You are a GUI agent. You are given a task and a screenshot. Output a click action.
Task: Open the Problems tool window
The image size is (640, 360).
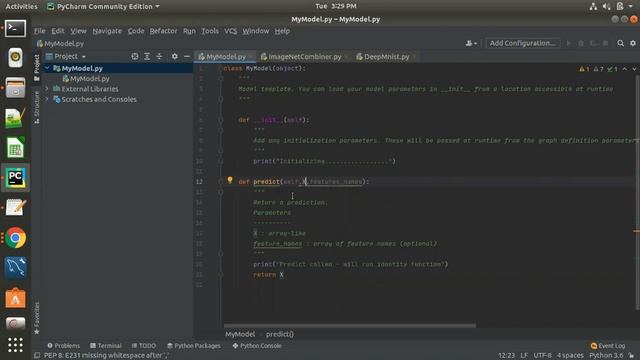tap(63, 346)
